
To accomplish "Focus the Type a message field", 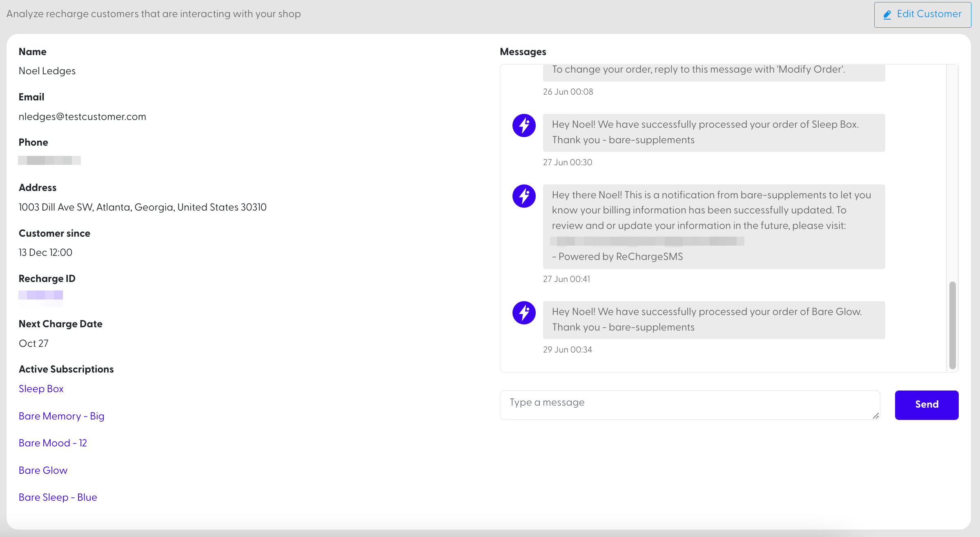I will (689, 404).
